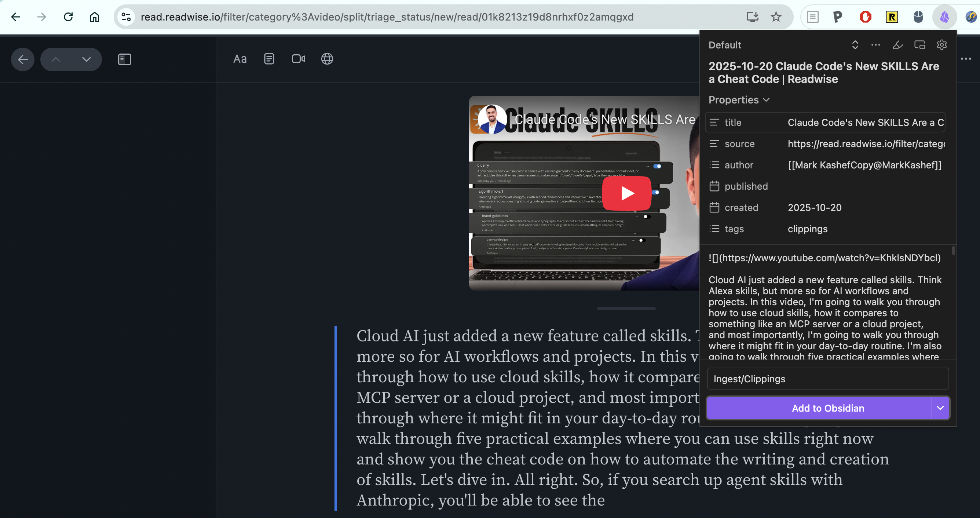Open clipper settings gear
Image resolution: width=980 pixels, height=518 pixels.
(941, 45)
